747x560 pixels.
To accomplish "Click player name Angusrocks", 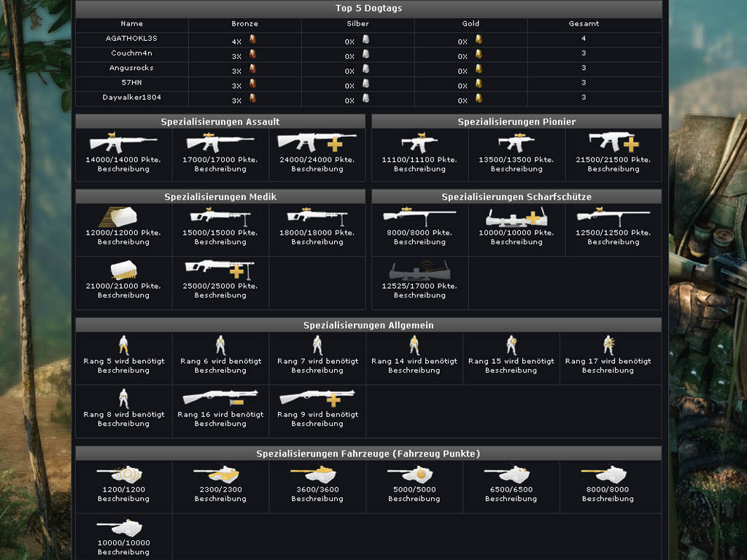I will click(x=132, y=68).
